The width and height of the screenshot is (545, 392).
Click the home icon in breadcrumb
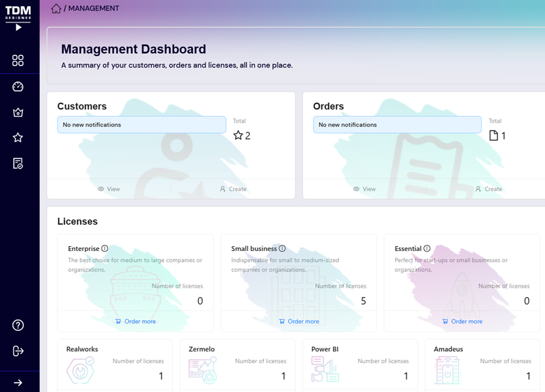point(56,9)
